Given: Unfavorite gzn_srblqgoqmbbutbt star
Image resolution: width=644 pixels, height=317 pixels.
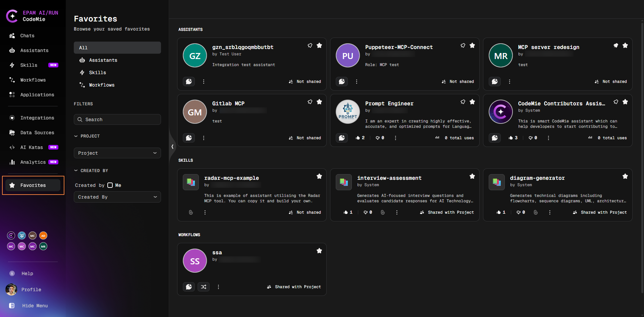Looking at the screenshot, I should 319,45.
